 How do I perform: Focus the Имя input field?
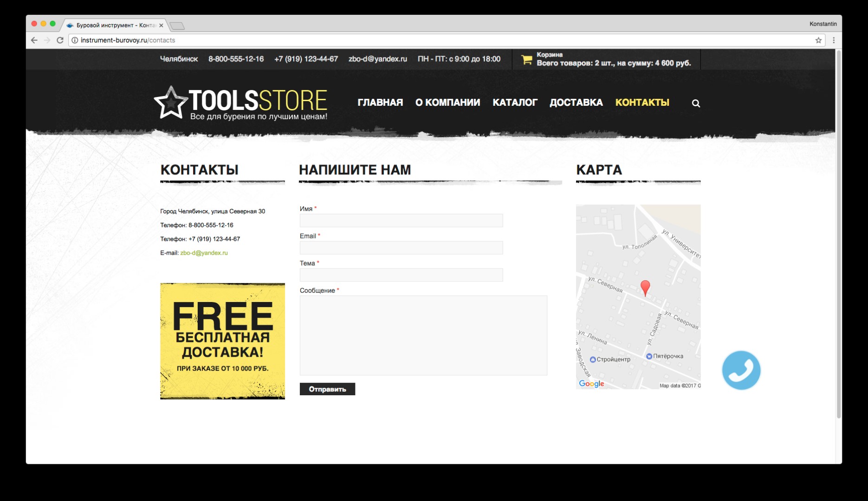coord(401,220)
